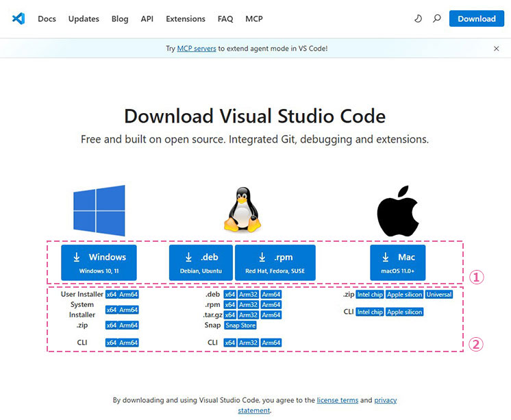This screenshot has width=511, height=420.
Task: Open the API menu item
Action: tap(147, 19)
